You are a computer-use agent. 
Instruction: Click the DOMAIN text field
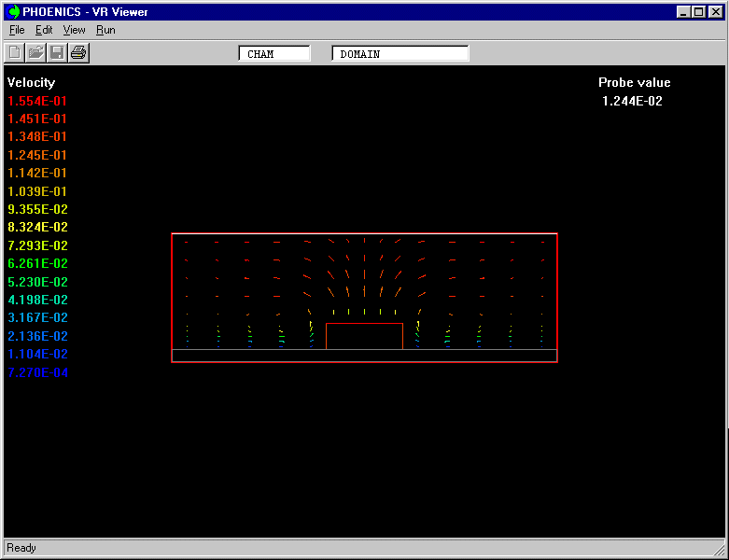pos(400,54)
